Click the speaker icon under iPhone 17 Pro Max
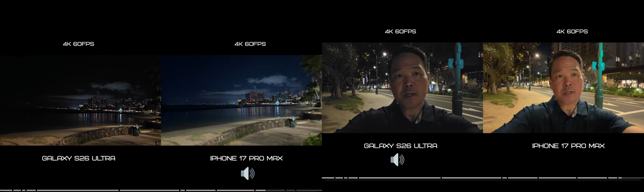 (x=247, y=173)
